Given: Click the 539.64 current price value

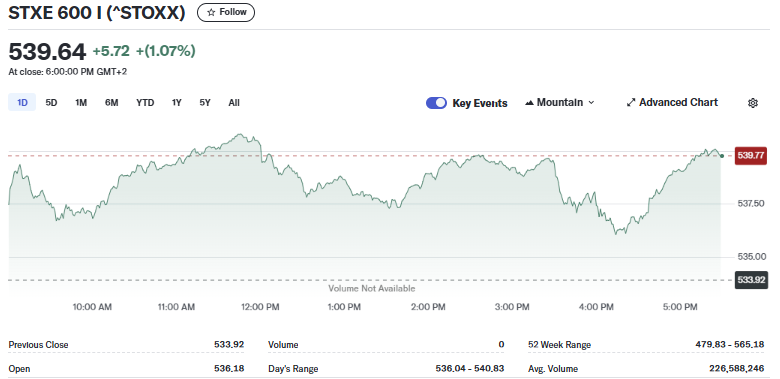Looking at the screenshot, I should pyautogui.click(x=47, y=51).
